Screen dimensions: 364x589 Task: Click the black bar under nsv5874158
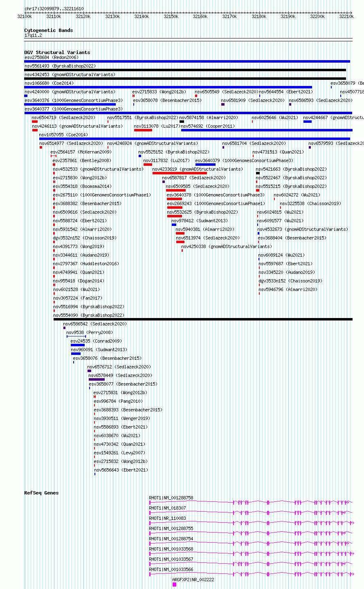pos(182,122)
